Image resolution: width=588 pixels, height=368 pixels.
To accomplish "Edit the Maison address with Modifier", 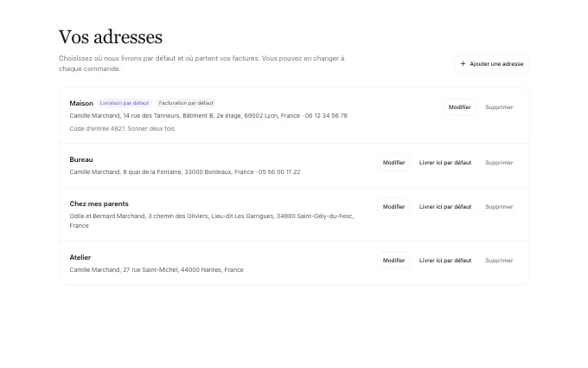I will 460,107.
